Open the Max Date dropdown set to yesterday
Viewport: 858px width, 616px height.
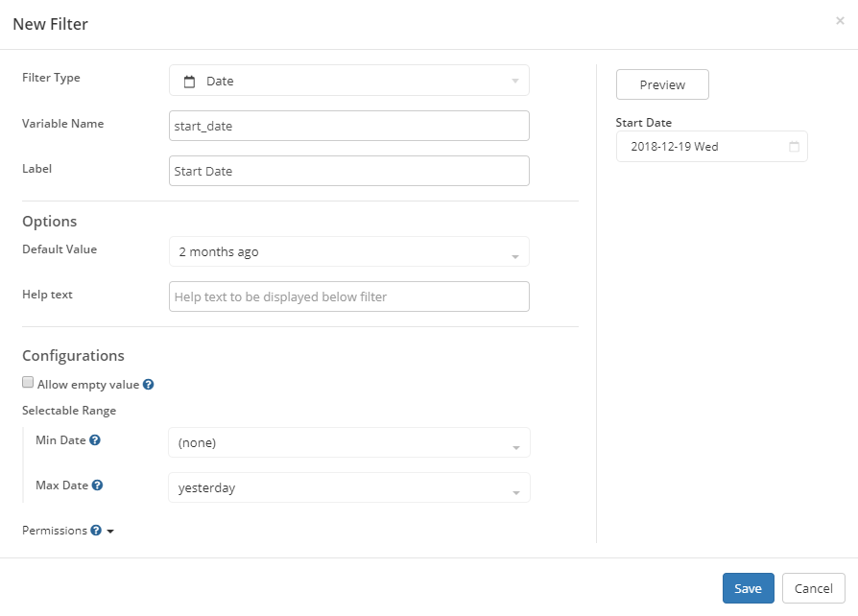pyautogui.click(x=349, y=487)
